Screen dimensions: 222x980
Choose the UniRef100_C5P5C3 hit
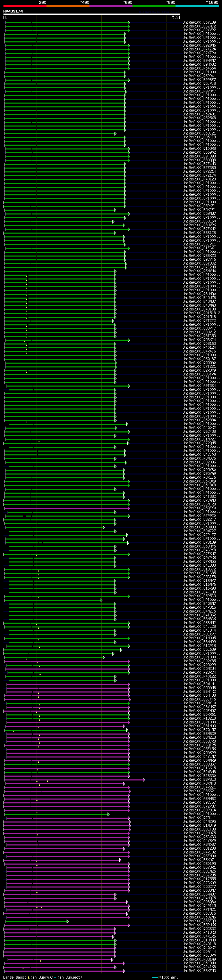[x=199, y=596]
